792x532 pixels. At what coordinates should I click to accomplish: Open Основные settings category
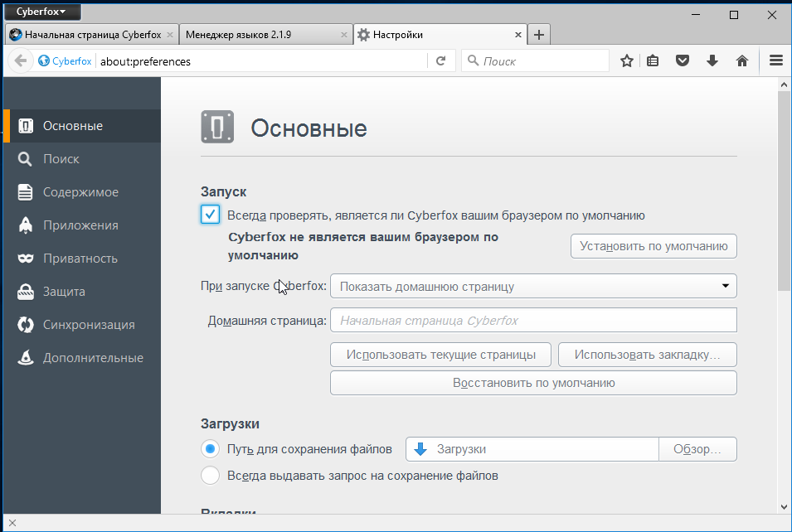coord(82,126)
